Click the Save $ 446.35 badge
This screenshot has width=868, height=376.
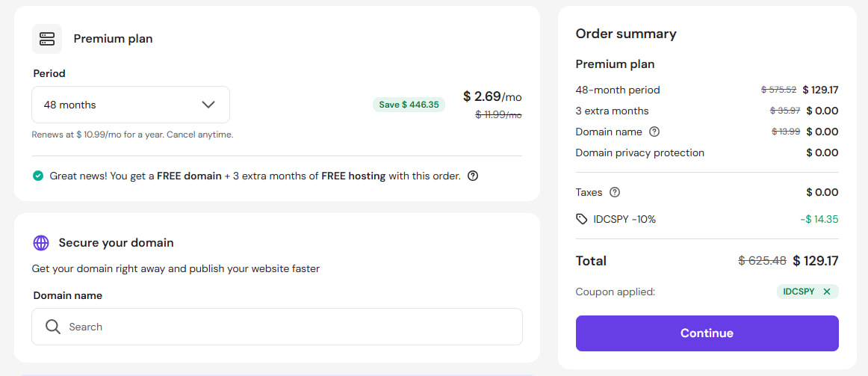click(x=409, y=105)
